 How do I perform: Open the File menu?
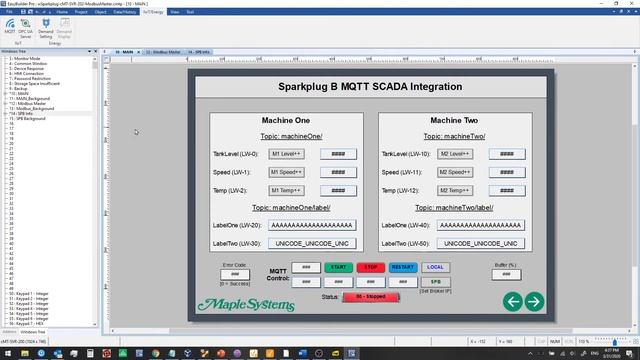(9, 12)
